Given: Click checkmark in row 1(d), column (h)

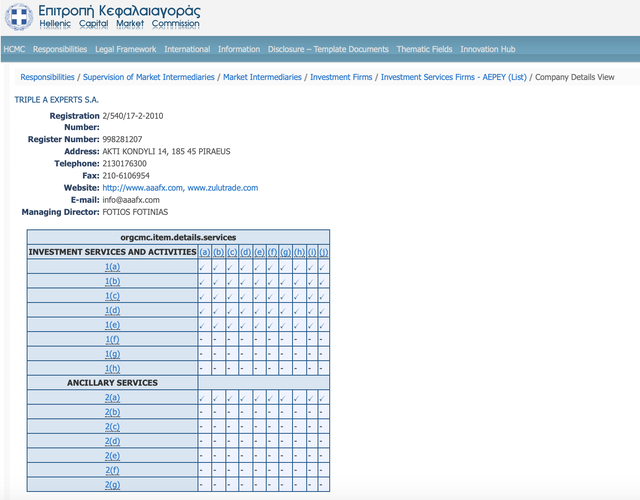Looking at the screenshot, I should [297, 311].
